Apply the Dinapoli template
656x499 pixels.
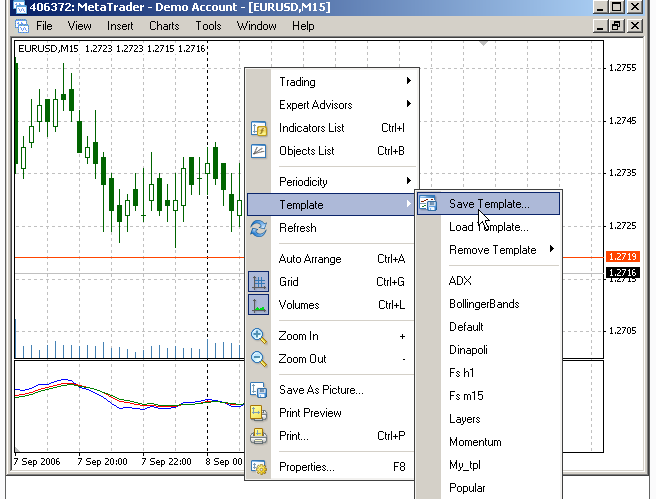[488, 350]
